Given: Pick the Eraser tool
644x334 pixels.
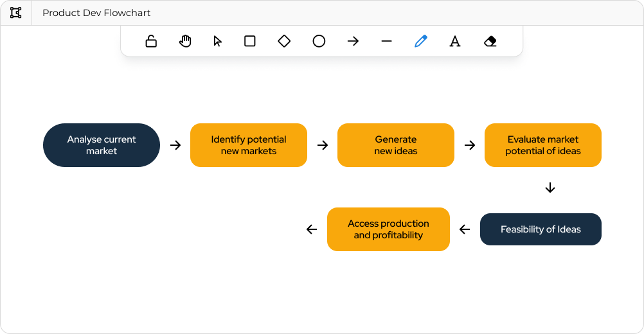Looking at the screenshot, I should 490,41.
